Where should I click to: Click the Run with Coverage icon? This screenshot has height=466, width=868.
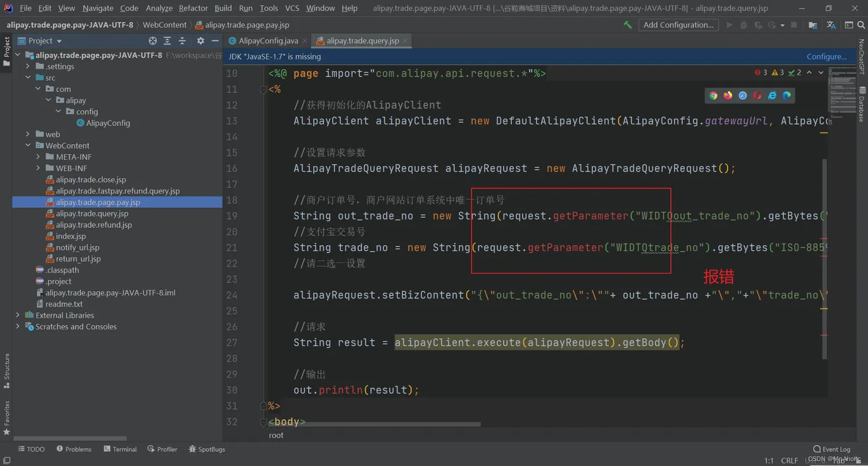point(757,25)
